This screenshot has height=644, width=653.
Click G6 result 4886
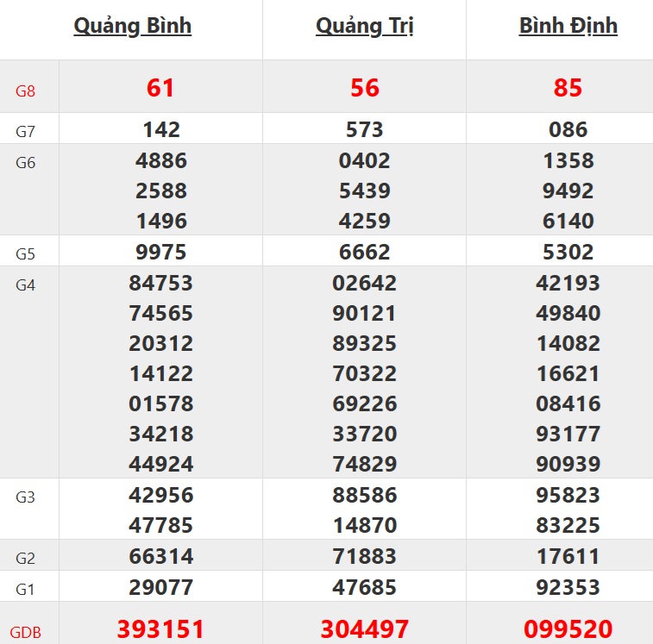(160, 160)
